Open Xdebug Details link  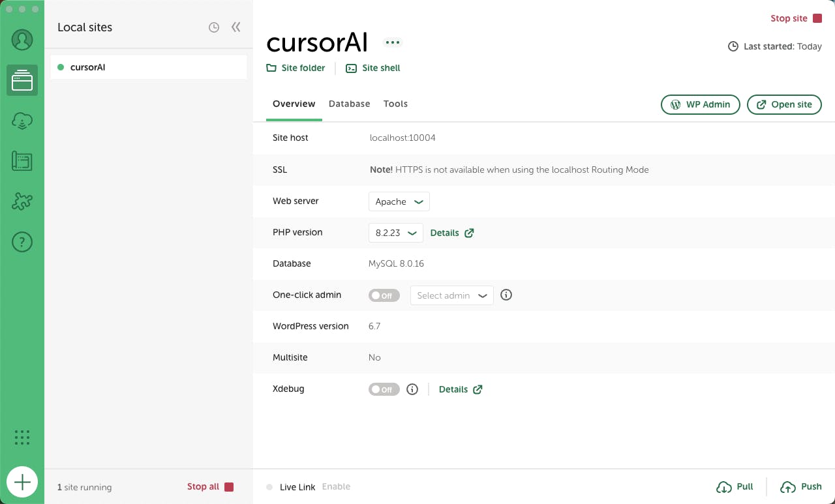click(461, 389)
